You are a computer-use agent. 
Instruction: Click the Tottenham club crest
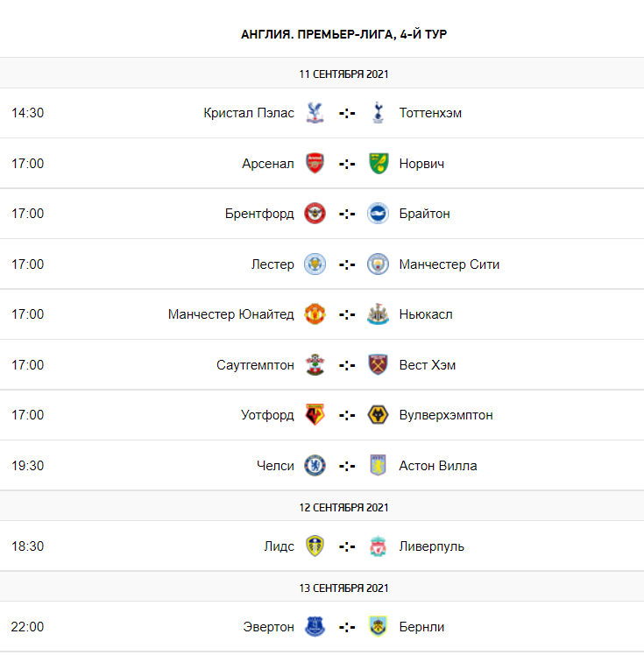point(378,113)
